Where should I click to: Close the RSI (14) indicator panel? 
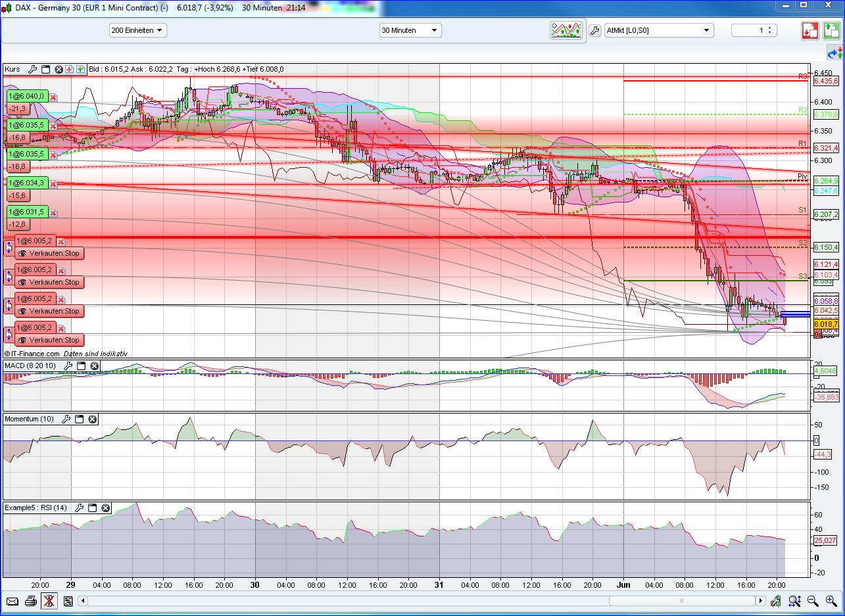click(x=106, y=508)
